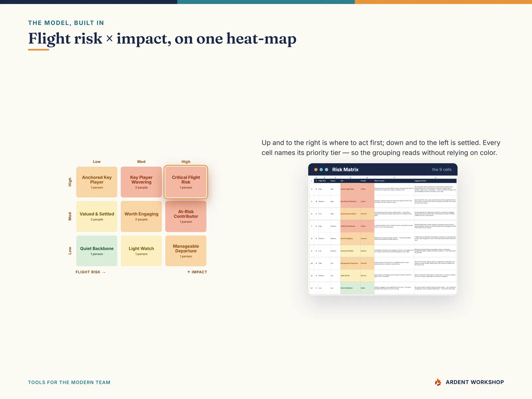The height and width of the screenshot is (399, 532).
Task: Click the 'ARDENT WORKSHOP' brand name
Action: tap(474, 382)
